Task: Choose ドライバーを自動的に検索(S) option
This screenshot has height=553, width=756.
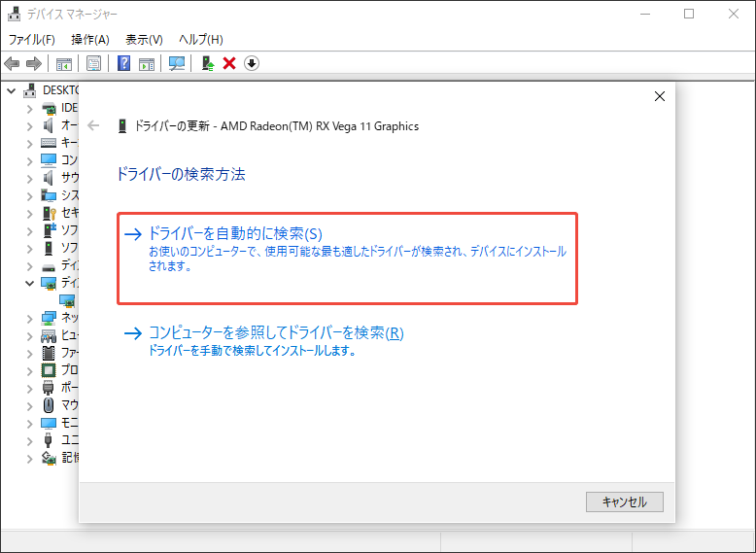Action: point(347,259)
